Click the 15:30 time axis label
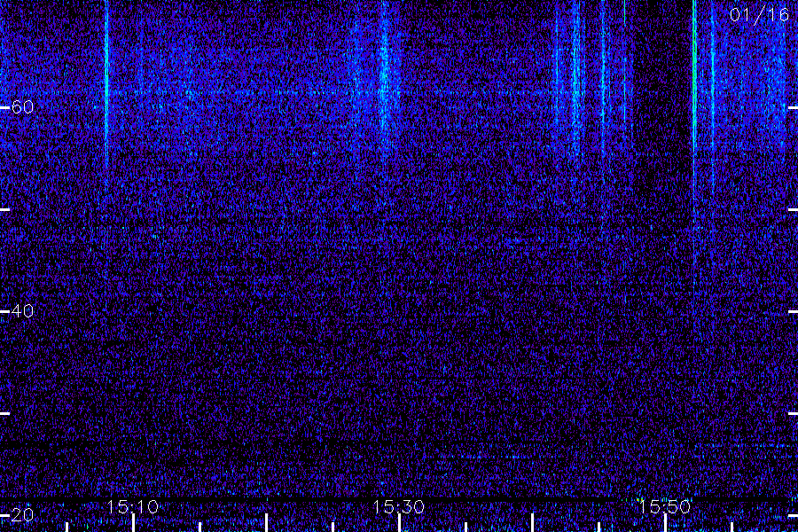This screenshot has height=532, width=798. point(398,506)
